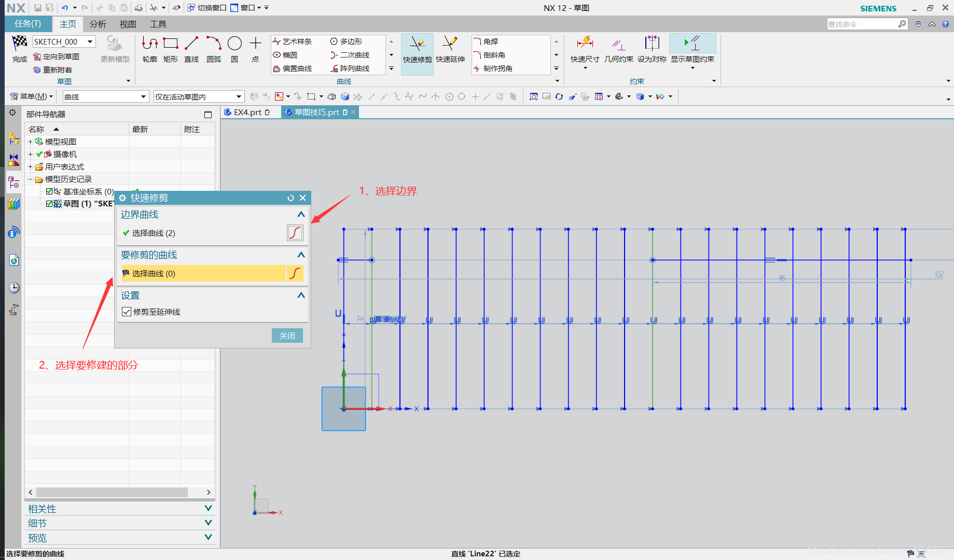The height and width of the screenshot is (560, 954).
Task: Collapse the 要修剪的曲线 section
Action: click(x=301, y=255)
